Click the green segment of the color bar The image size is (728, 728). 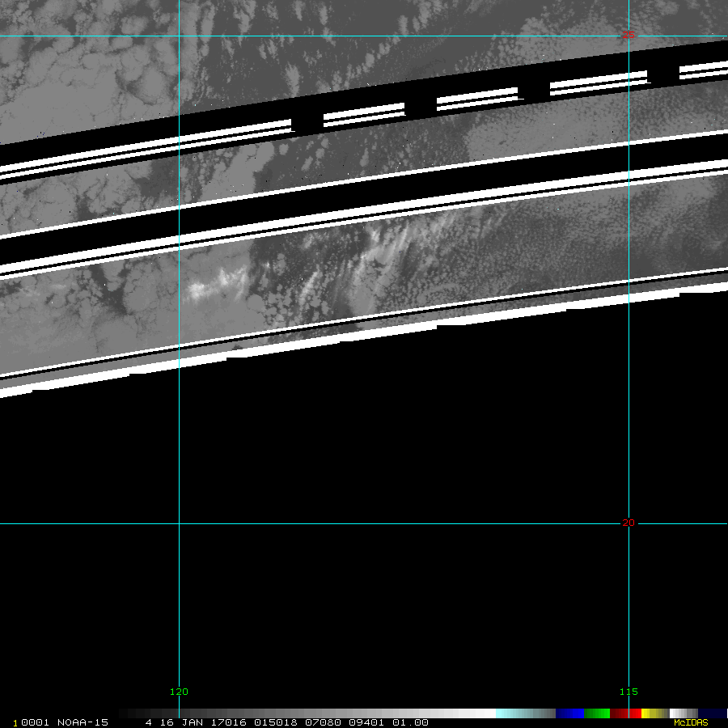tap(597, 713)
